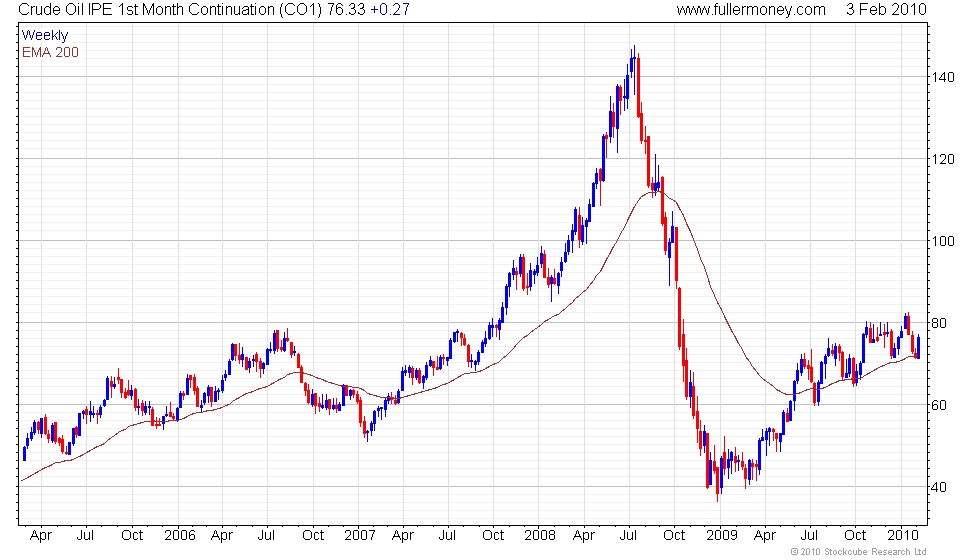
Task: Click the 100 price axis label
Action: pos(942,241)
